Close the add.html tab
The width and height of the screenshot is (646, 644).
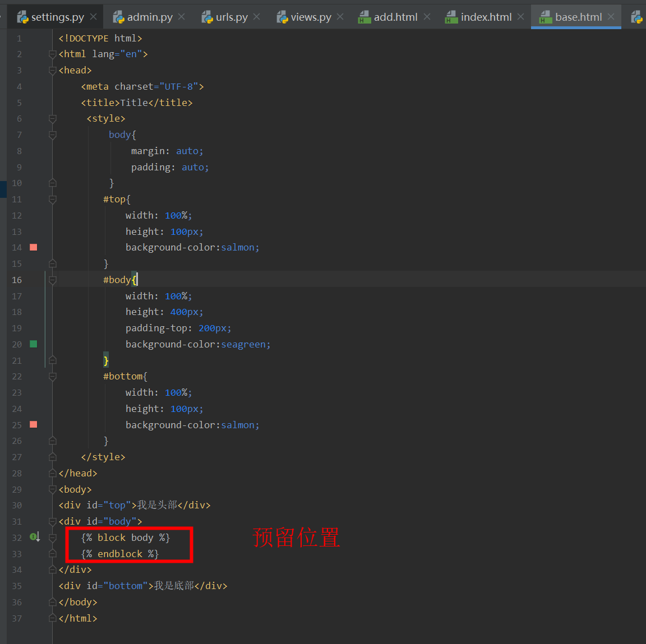[x=427, y=16]
